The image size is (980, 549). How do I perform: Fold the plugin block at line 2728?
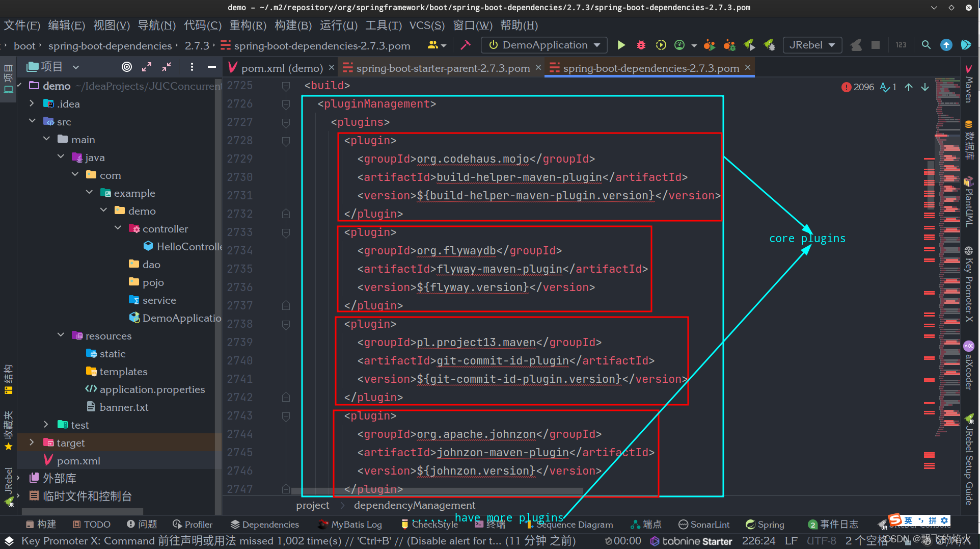click(x=286, y=141)
